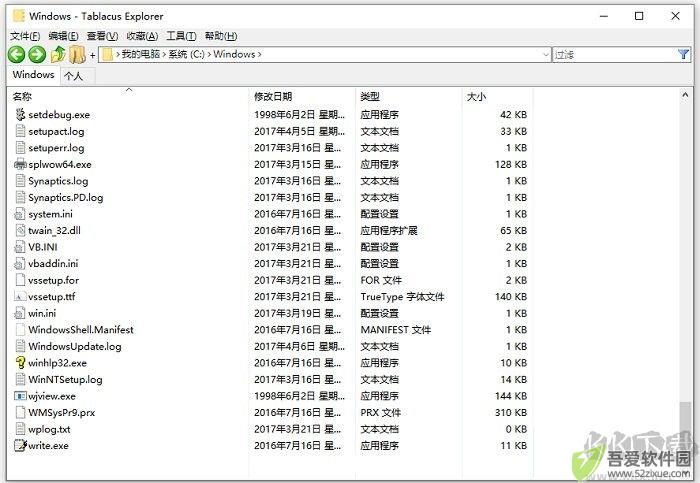Click the WinNTSetup.log file icon

tap(20, 379)
